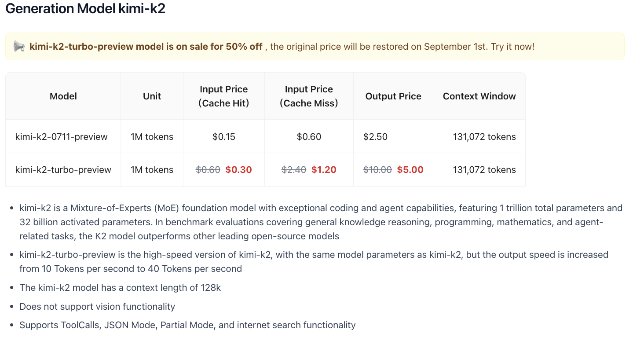Screen dimensions: 644x337
Task: Click the "Does not support vision functionality" bullet
Action: [x=97, y=307]
